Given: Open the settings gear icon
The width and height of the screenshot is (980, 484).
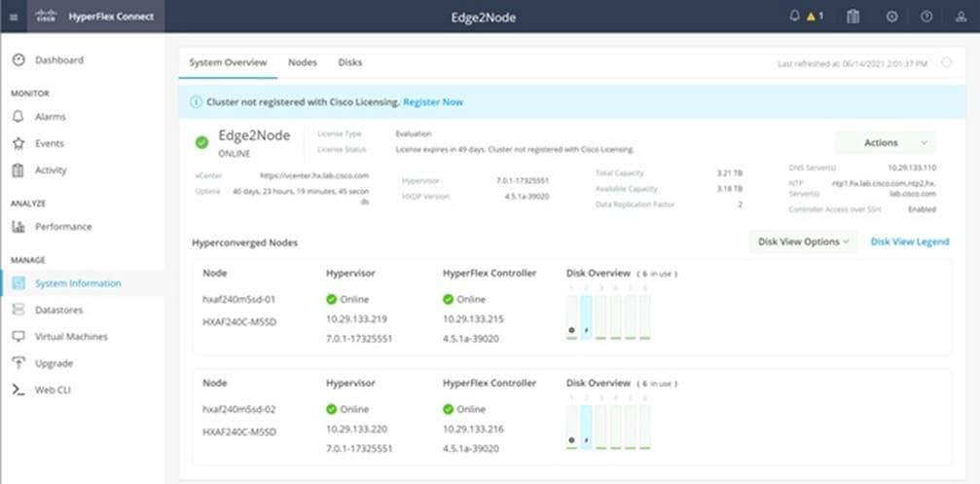Looking at the screenshot, I should (x=891, y=17).
